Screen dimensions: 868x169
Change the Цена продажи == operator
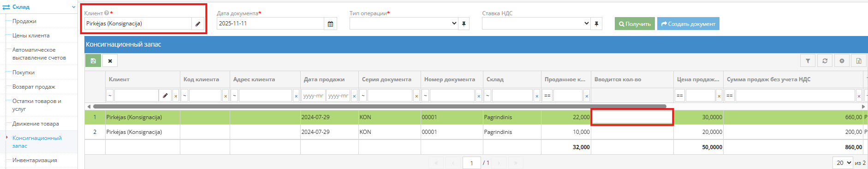680,96
